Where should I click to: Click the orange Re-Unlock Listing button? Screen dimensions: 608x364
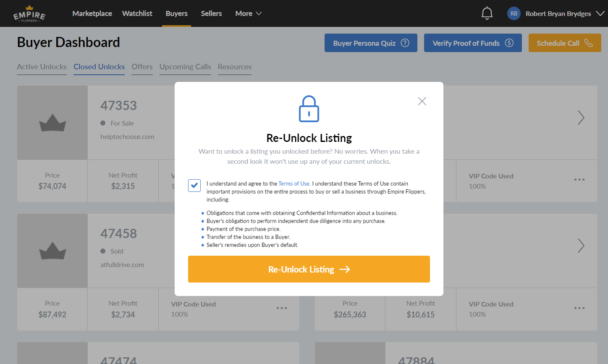(309, 269)
